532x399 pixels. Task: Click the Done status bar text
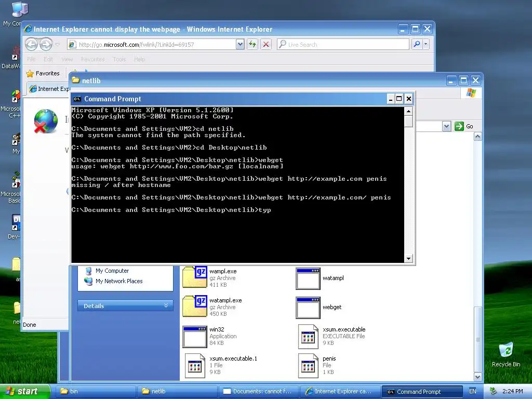pos(30,325)
